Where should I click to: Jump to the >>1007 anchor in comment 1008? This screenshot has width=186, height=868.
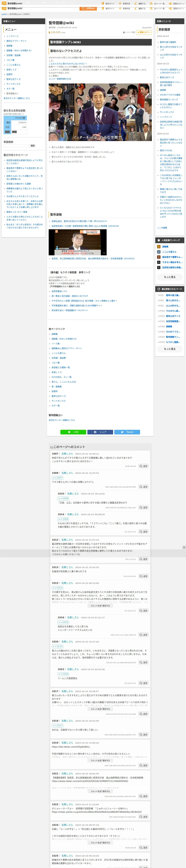click(57, 478)
